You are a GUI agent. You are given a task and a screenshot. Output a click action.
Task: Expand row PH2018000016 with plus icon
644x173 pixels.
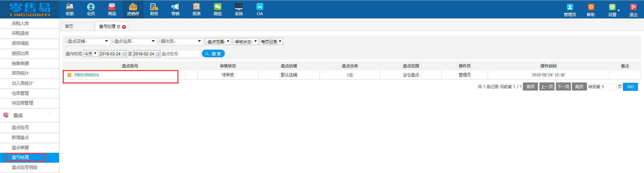(x=69, y=75)
